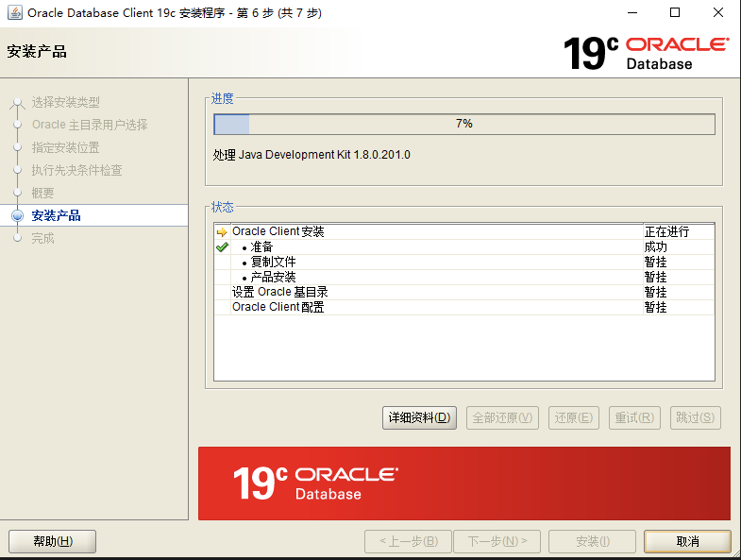Minimize the installer window
741x560 pixels.
click(x=632, y=13)
